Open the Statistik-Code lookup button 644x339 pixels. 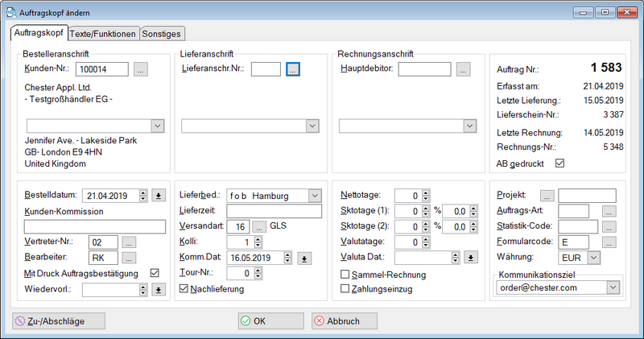point(609,226)
